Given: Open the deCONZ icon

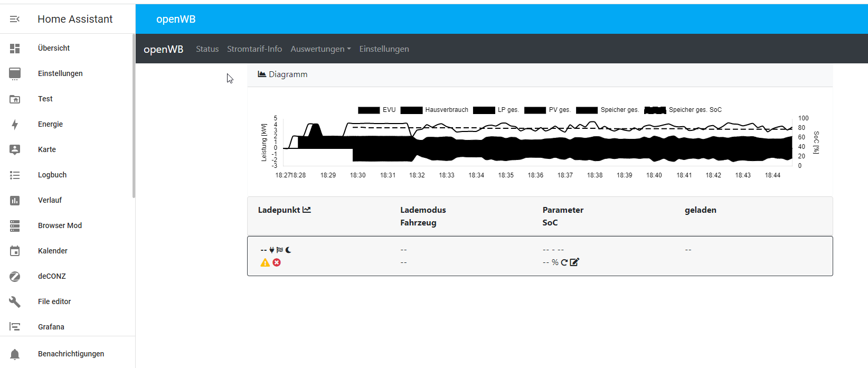Looking at the screenshot, I should click(x=15, y=277).
